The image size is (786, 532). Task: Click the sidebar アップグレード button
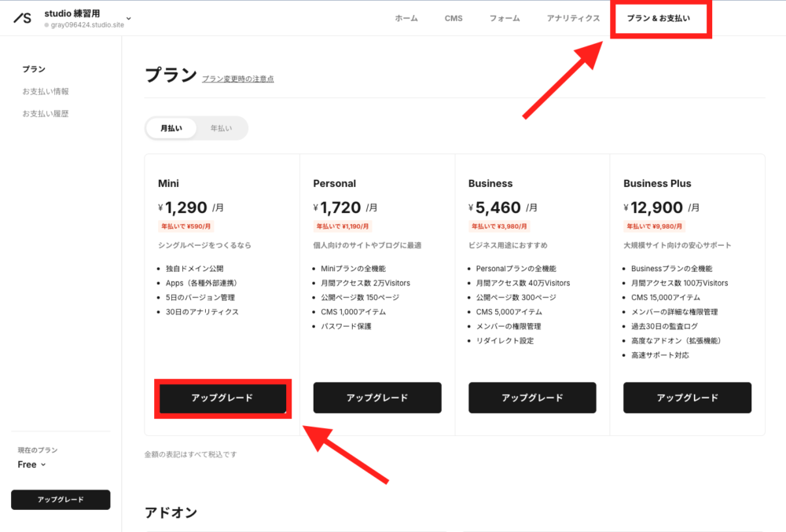[61, 500]
